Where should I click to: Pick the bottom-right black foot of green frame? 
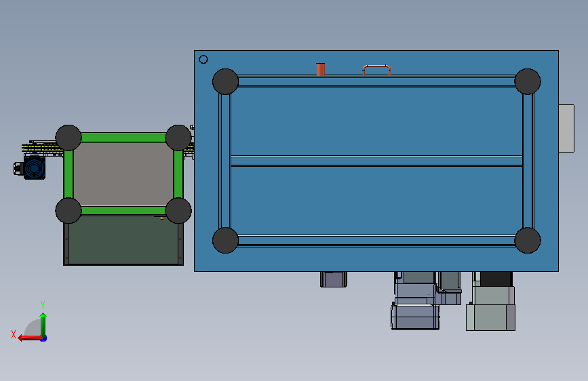(x=178, y=210)
